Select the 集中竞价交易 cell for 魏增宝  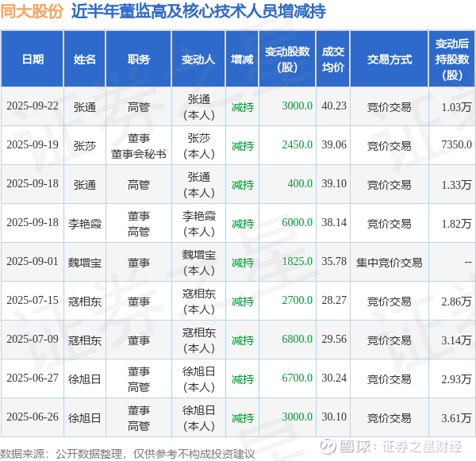point(390,263)
